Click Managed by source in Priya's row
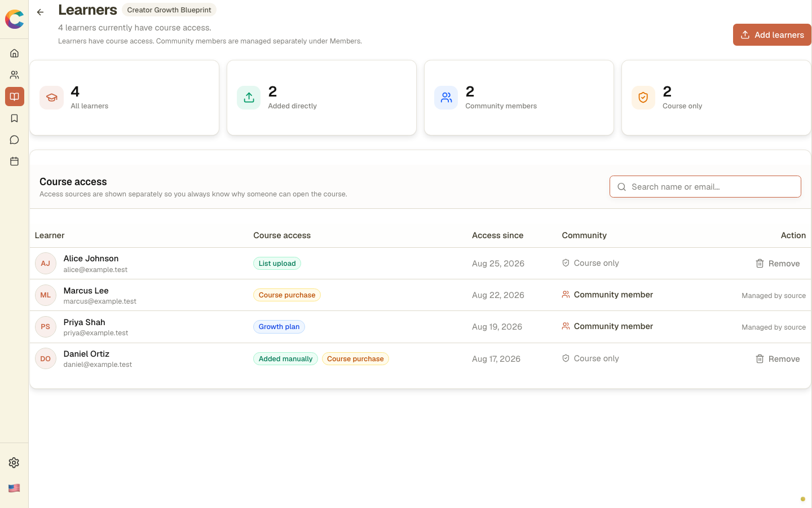 [774, 327]
